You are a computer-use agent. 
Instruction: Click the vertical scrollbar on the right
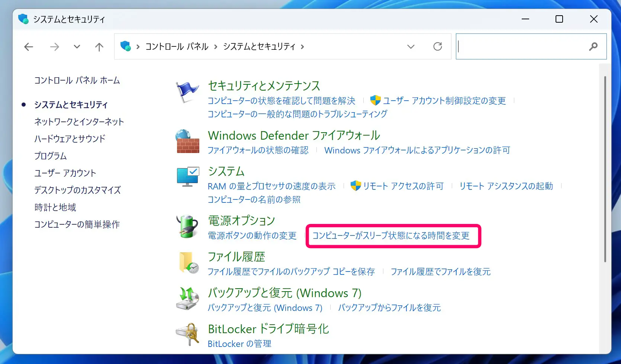[605, 169]
